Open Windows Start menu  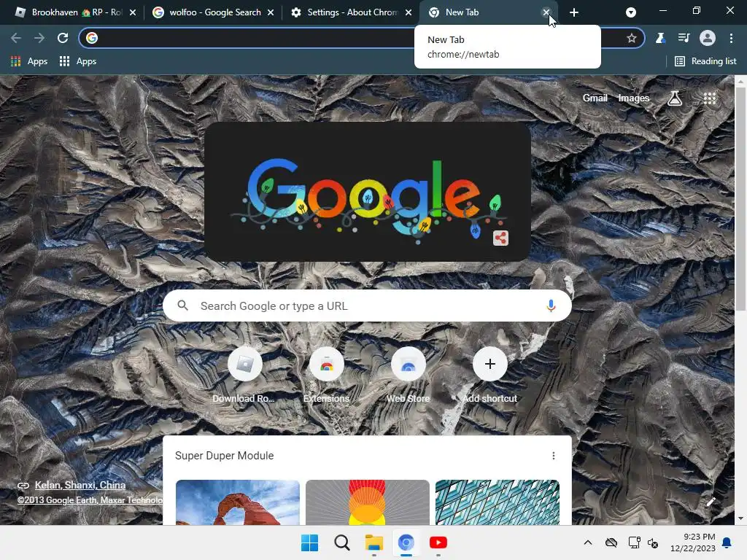[309, 542]
